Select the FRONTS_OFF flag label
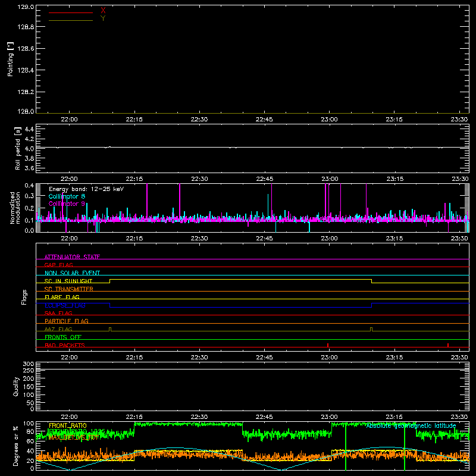This screenshot has height=476, width=476. [63, 337]
